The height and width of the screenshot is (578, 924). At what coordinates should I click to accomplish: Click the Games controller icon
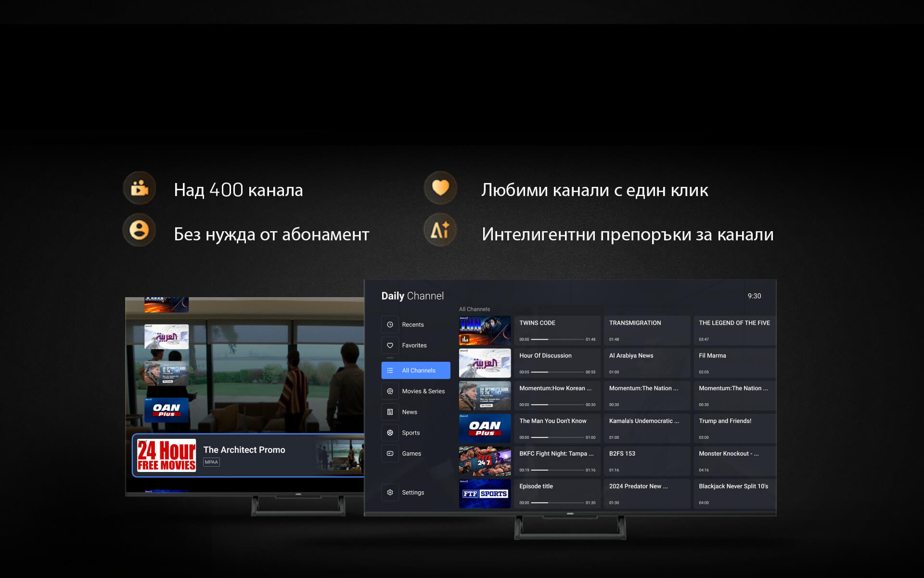pos(390,453)
